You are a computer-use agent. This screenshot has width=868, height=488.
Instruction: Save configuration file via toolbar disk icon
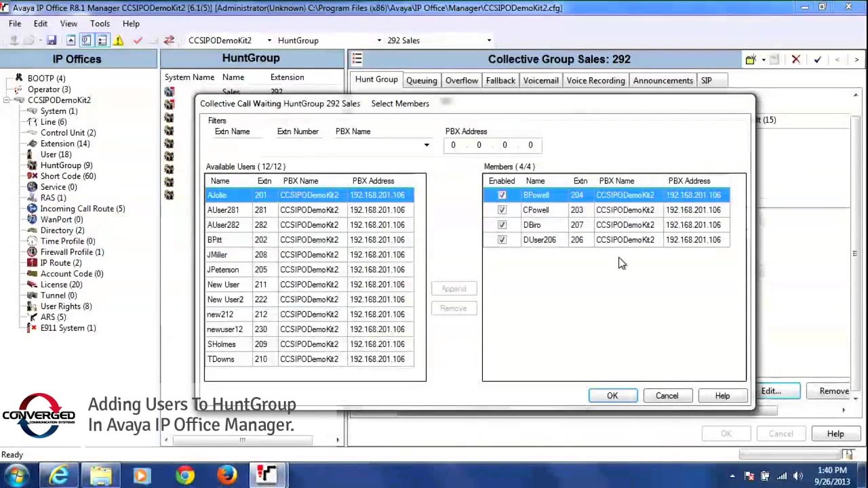click(52, 41)
